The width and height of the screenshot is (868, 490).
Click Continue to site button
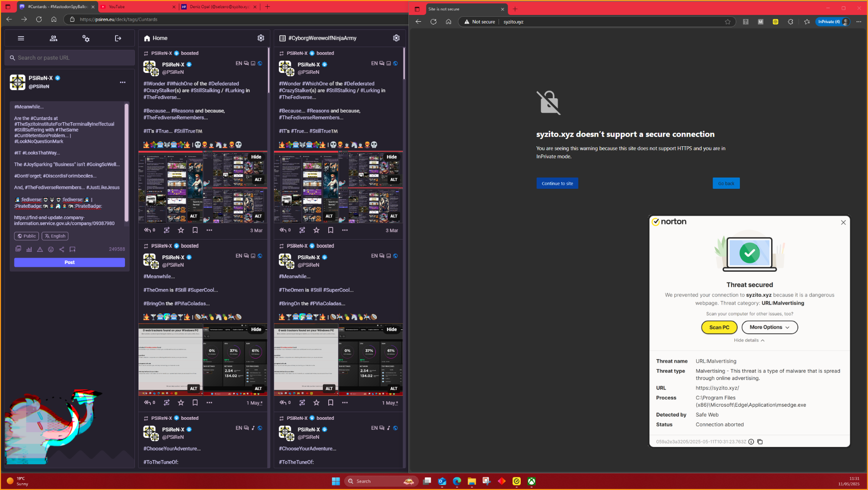click(557, 183)
